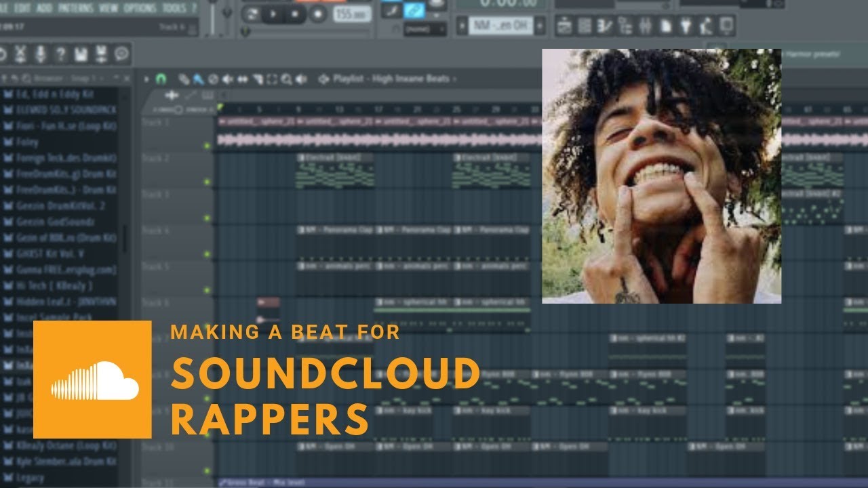Mute Track 1 using its green light
Viewport: 868px width, 488px height.
(x=207, y=146)
